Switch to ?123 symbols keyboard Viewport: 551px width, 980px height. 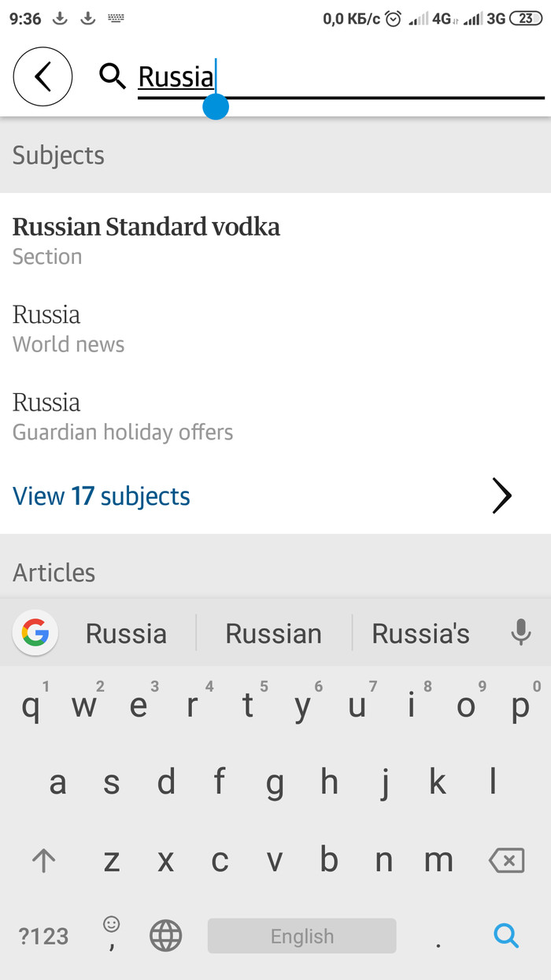pyautogui.click(x=44, y=936)
